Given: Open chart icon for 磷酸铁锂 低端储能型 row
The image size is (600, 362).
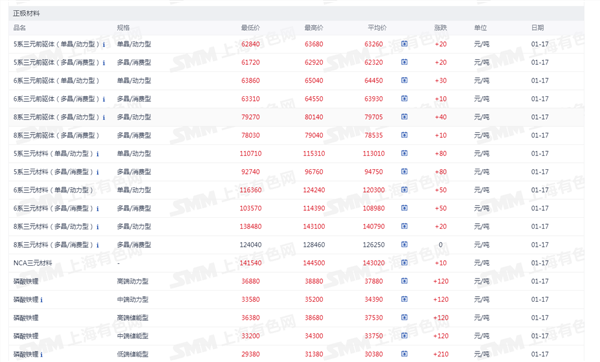Looking at the screenshot, I should pos(404,354).
